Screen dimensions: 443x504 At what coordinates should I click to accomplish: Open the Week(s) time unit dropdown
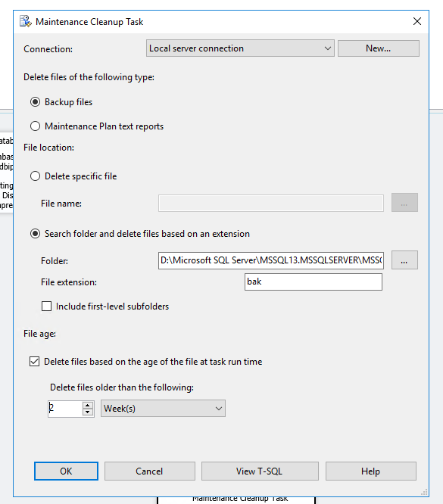click(163, 409)
